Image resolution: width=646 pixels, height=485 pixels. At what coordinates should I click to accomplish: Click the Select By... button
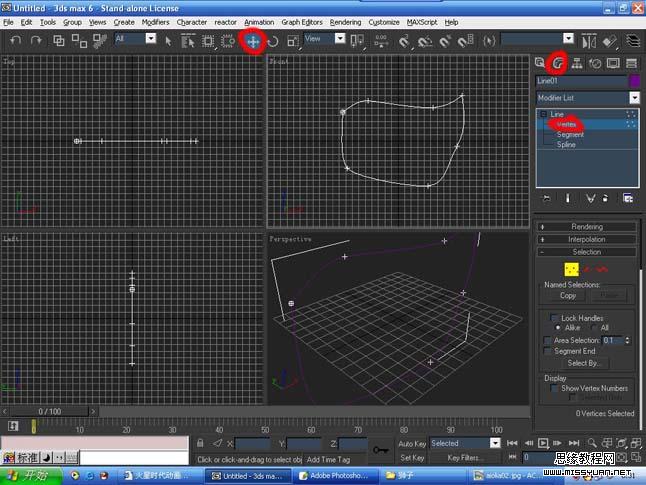tap(583, 363)
